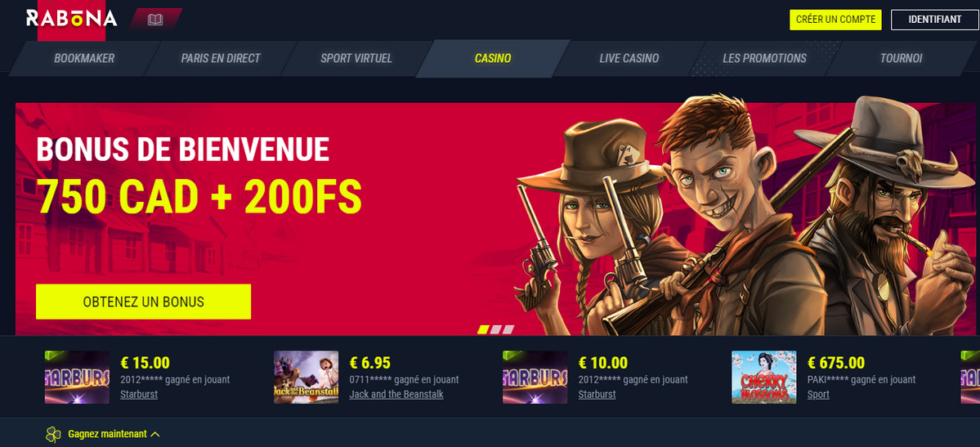Click Créer un compte button

click(x=835, y=20)
